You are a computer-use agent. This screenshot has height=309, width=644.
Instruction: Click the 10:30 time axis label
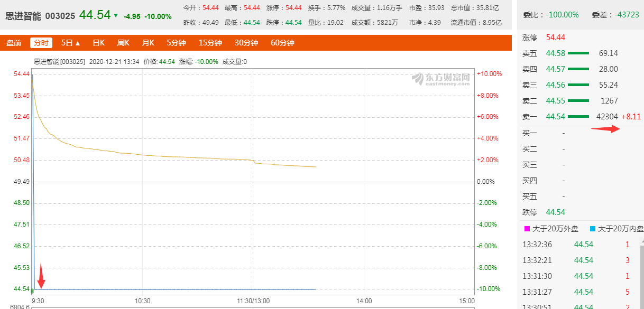(x=143, y=301)
